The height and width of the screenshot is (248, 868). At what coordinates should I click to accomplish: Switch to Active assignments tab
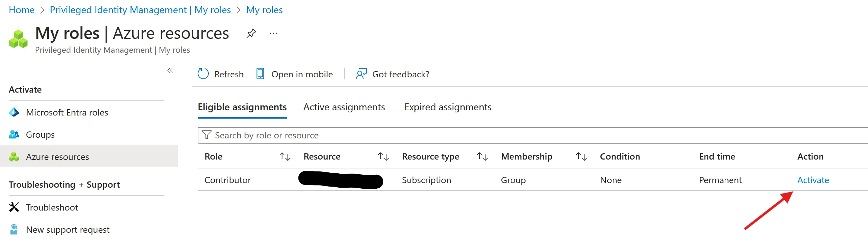(344, 107)
